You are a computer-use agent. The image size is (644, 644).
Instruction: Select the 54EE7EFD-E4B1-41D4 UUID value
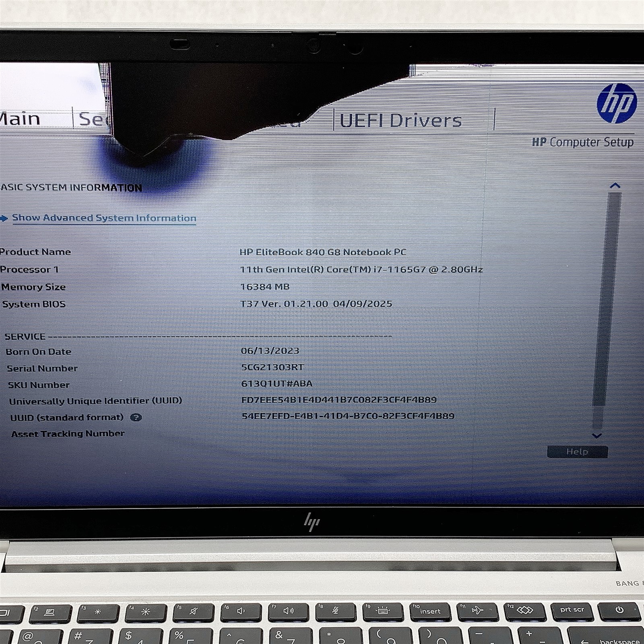pos(348,416)
